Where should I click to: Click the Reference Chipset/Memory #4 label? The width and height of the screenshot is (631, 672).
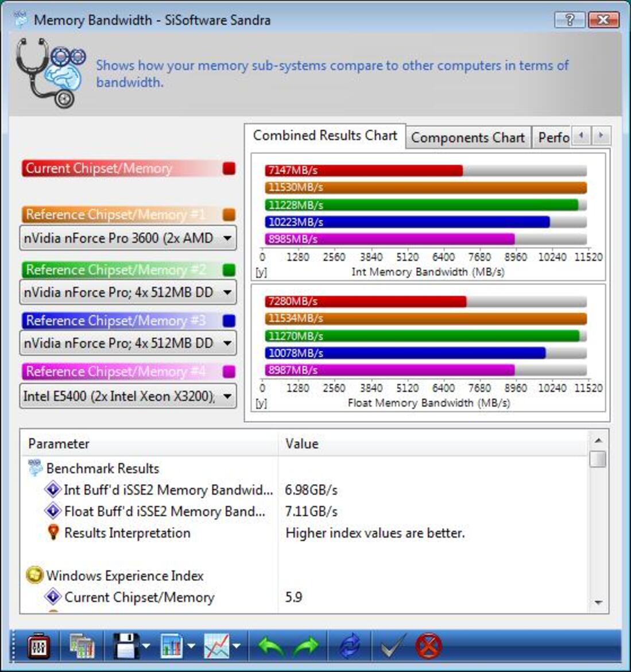[x=115, y=372]
